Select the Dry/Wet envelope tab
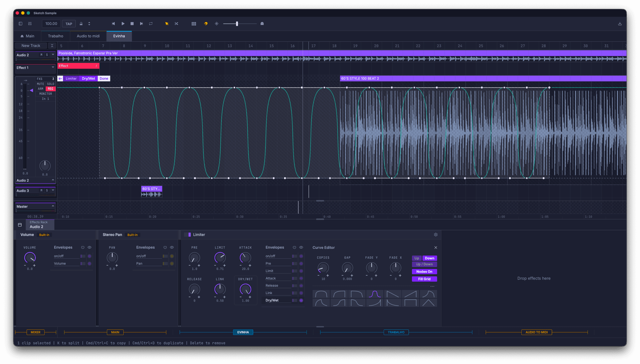 pyautogui.click(x=88, y=79)
